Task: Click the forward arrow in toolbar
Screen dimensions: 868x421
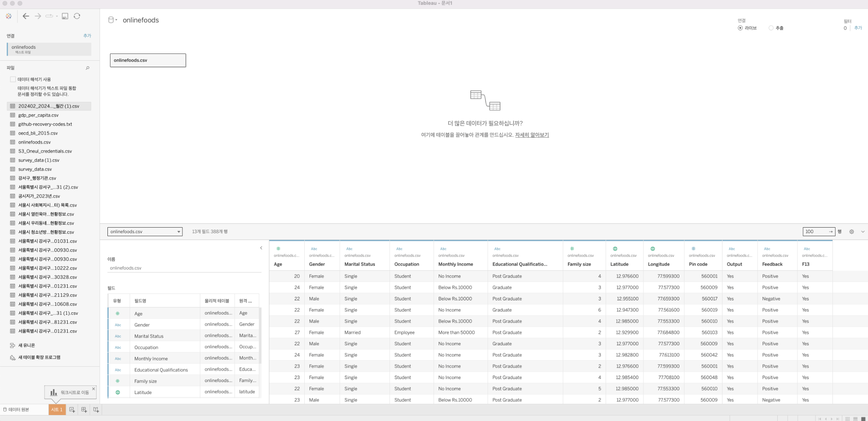Action: (38, 16)
